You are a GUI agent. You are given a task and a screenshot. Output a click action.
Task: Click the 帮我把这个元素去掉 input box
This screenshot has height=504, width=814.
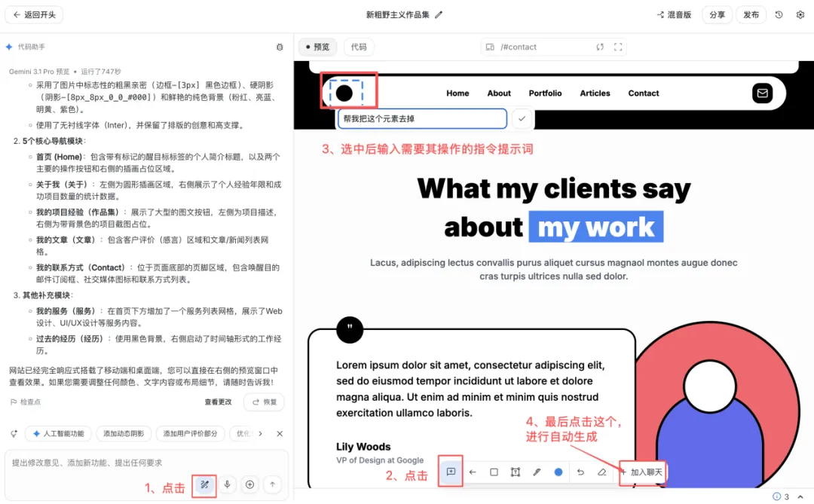click(422, 119)
